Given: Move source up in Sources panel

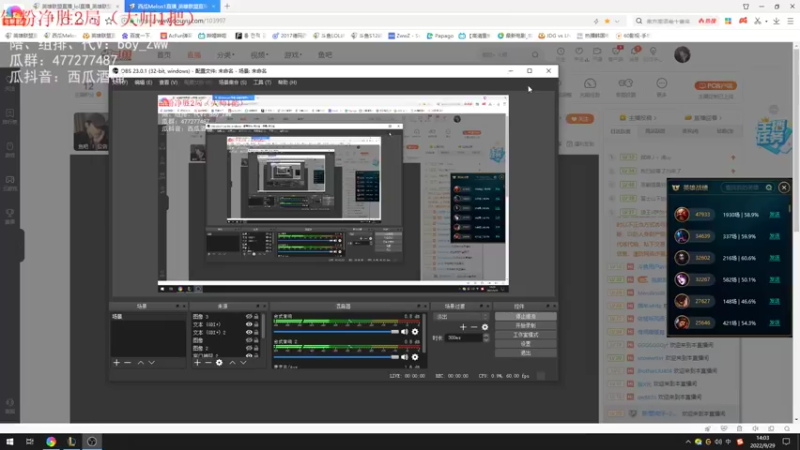Looking at the screenshot, I should coord(232,362).
